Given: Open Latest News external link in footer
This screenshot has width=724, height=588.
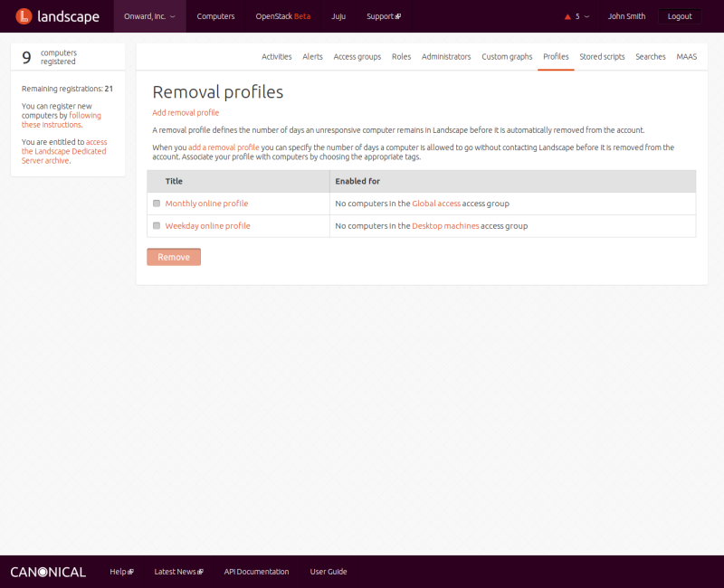Looking at the screenshot, I should point(178,572).
